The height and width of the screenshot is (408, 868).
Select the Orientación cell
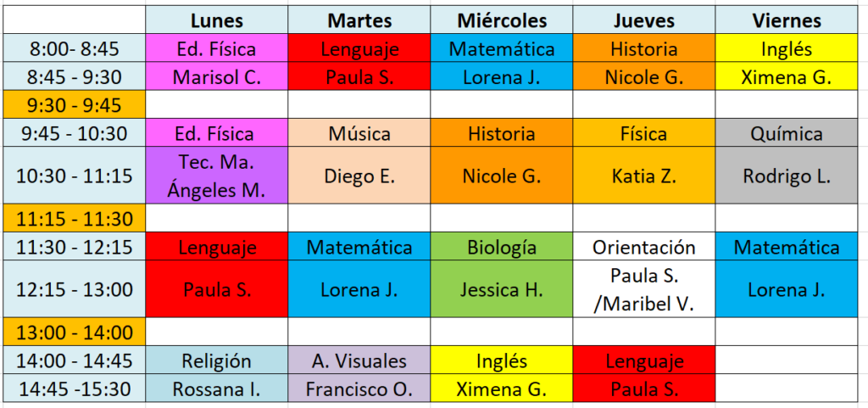[x=644, y=247]
